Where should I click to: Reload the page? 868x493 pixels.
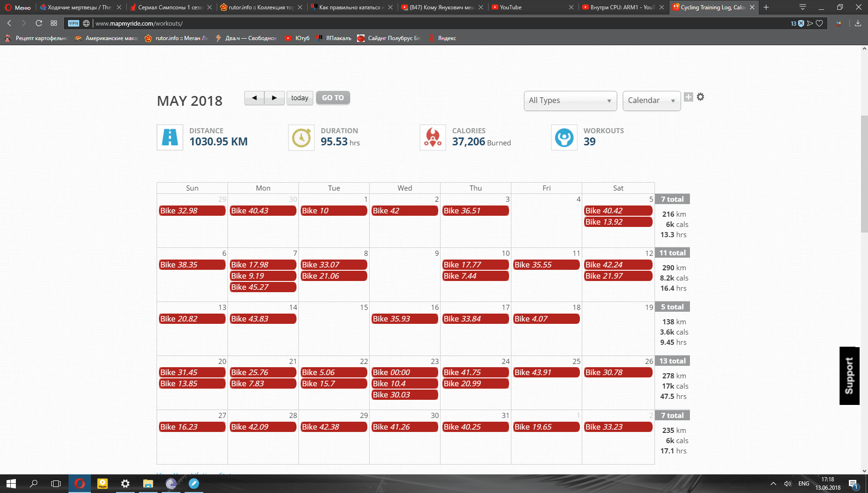(x=39, y=23)
